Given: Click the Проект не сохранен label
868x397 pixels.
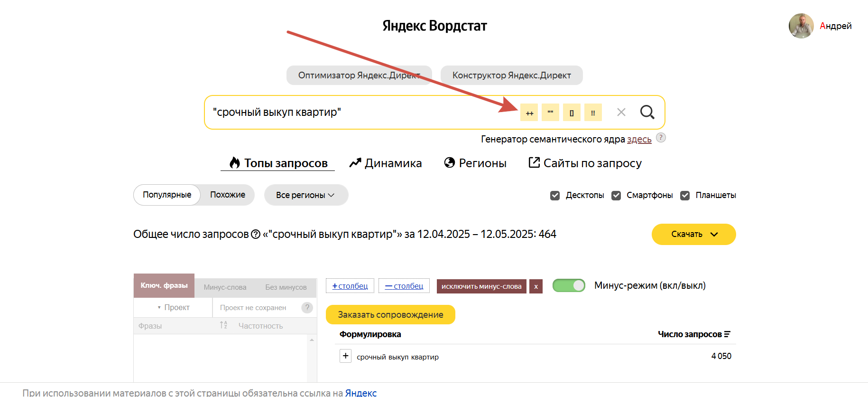Looking at the screenshot, I should point(253,308).
